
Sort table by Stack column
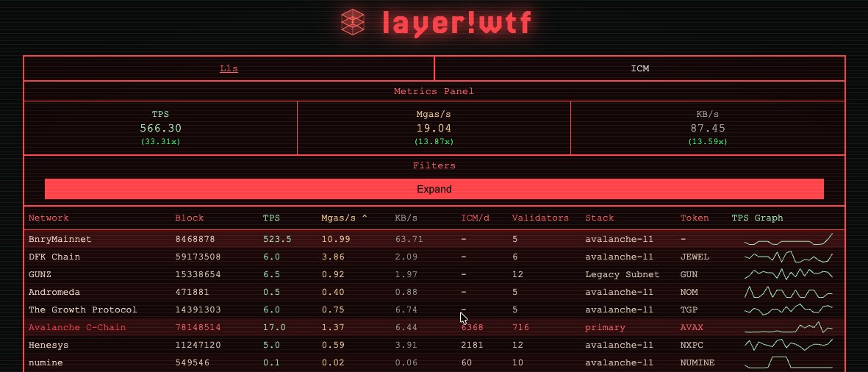600,218
